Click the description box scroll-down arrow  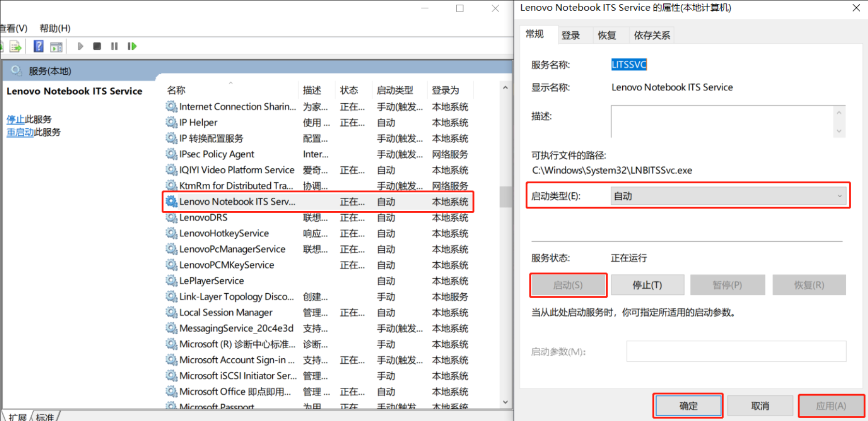click(839, 131)
